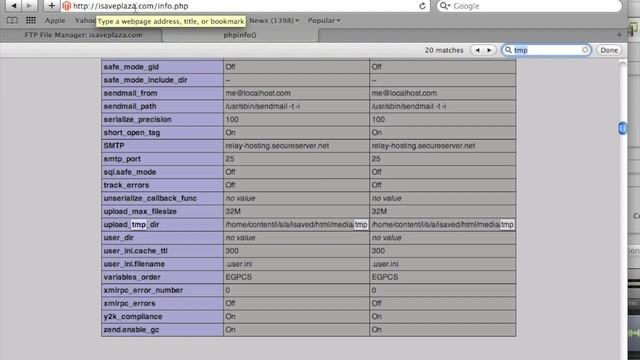
Task: Reload the info.php page
Action: pyautogui.click(x=422, y=6)
